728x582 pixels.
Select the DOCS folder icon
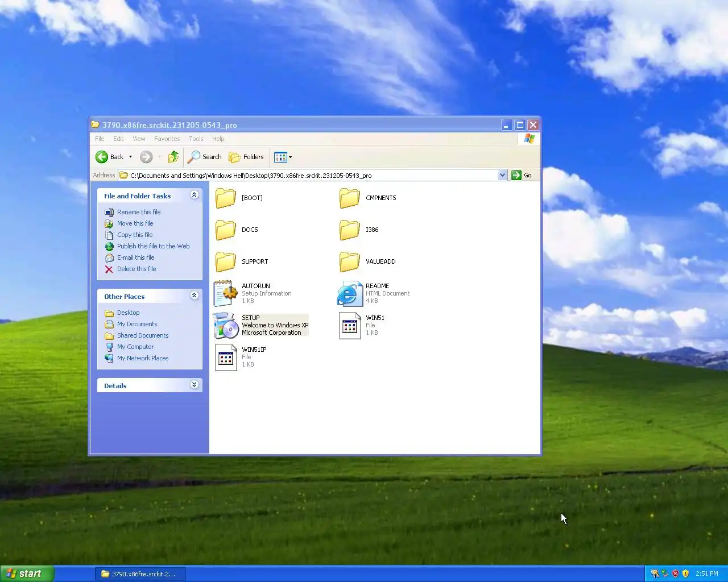point(226,230)
